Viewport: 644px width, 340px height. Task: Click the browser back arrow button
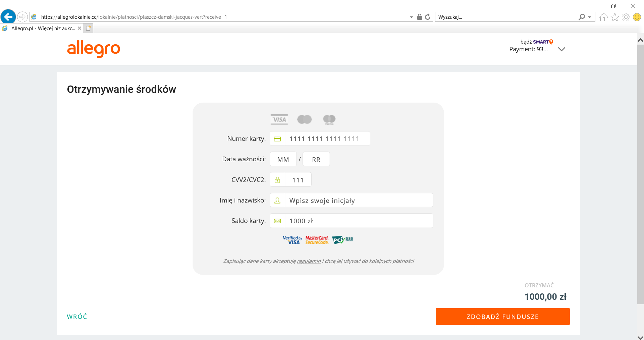click(8, 17)
